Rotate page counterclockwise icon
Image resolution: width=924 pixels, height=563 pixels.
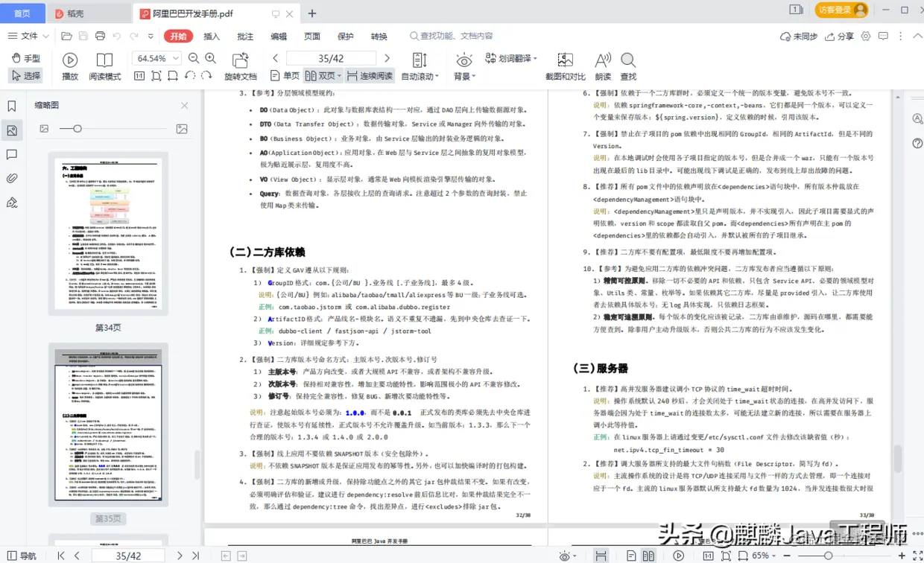pyautogui.click(x=189, y=76)
